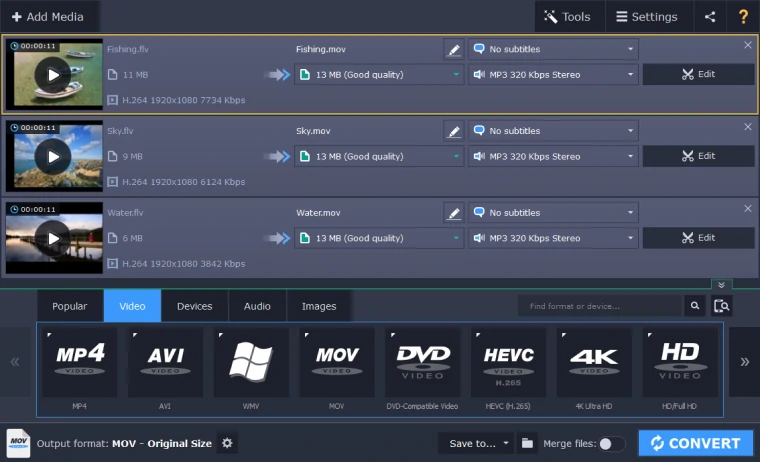The height and width of the screenshot is (462, 760).
Task: Remove Sky.flv with its X button
Action: point(748,127)
